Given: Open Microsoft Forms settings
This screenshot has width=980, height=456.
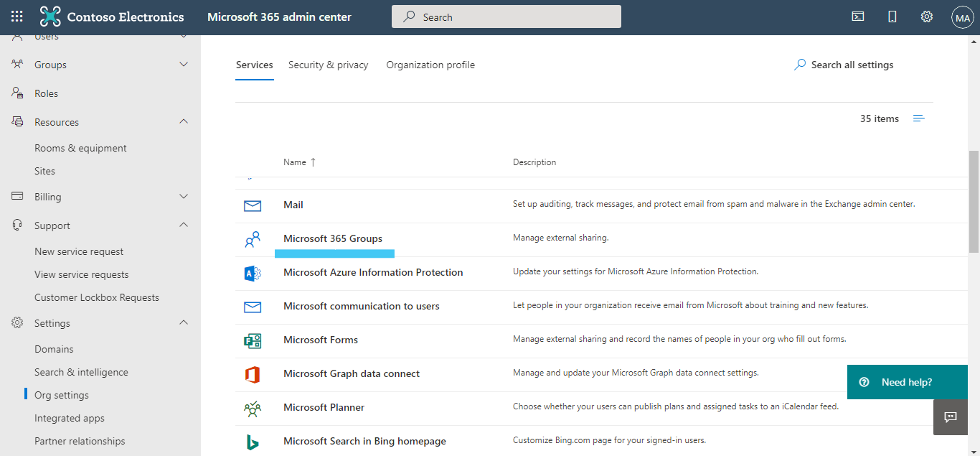Looking at the screenshot, I should click(x=321, y=340).
